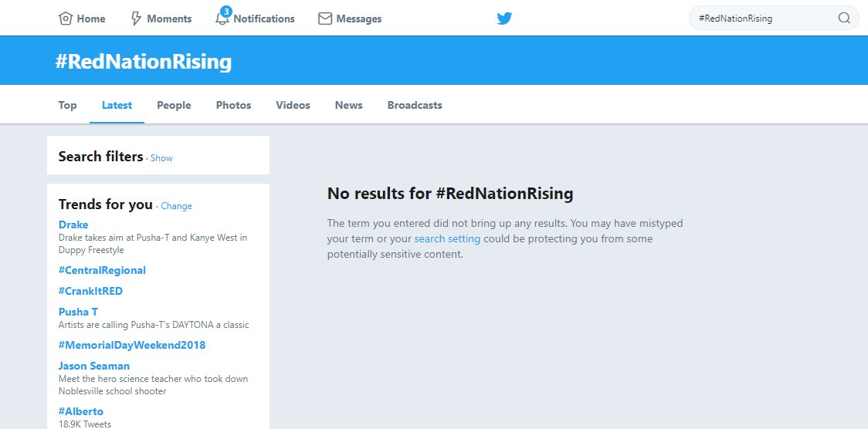
Task: Open Moments via the lightning bolt icon
Action: pyautogui.click(x=136, y=19)
